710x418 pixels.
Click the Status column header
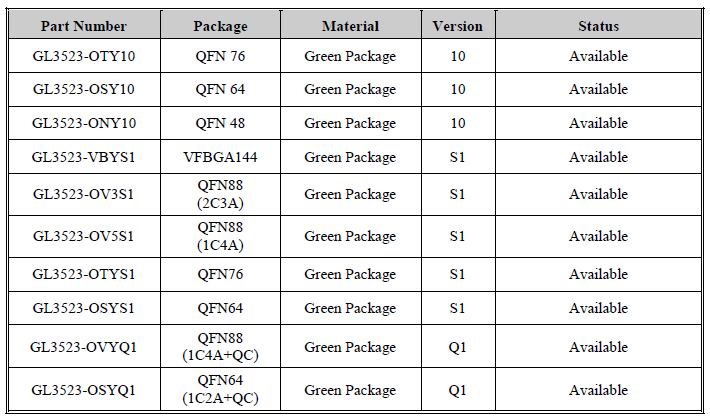(598, 26)
